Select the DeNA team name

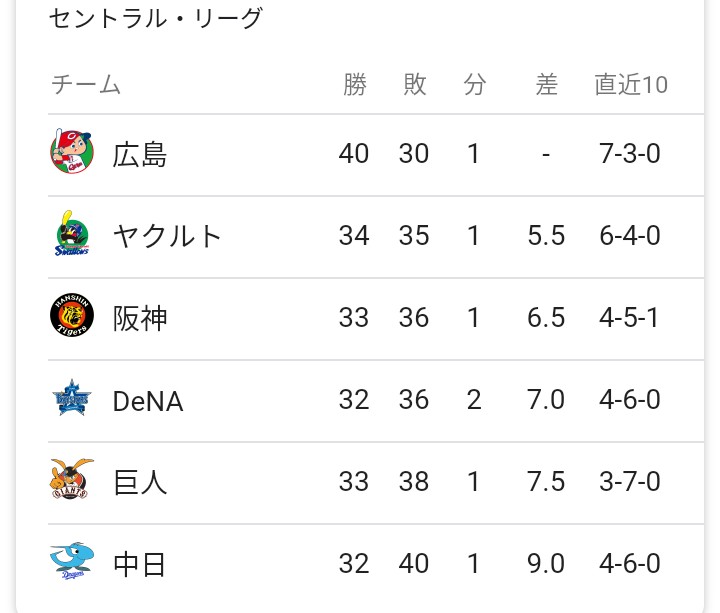[x=148, y=400]
